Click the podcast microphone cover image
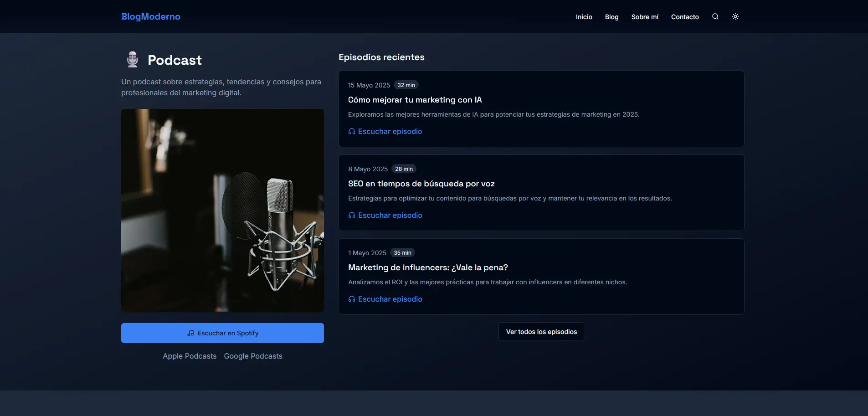Screen dimensions: 868x416 [x=222, y=210]
